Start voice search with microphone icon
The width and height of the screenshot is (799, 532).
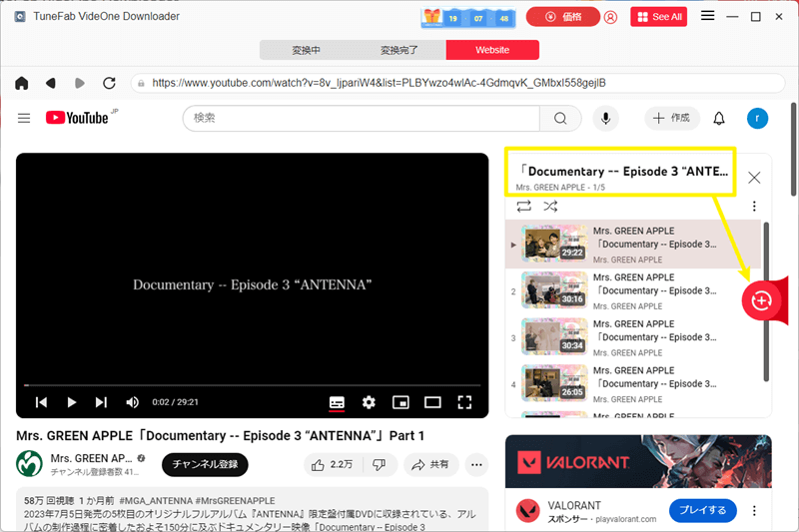605,118
